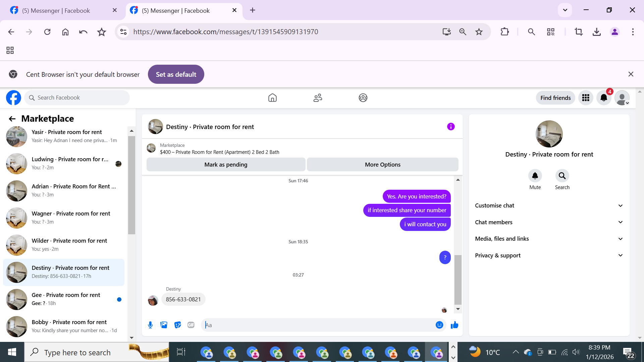Click the More Options button
Image resolution: width=644 pixels, height=362 pixels.
(382, 165)
